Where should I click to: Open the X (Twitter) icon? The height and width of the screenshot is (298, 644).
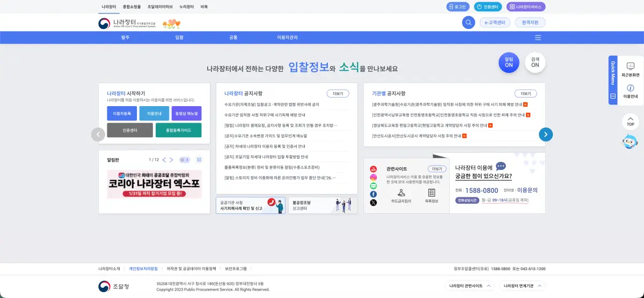pyautogui.click(x=374, y=203)
